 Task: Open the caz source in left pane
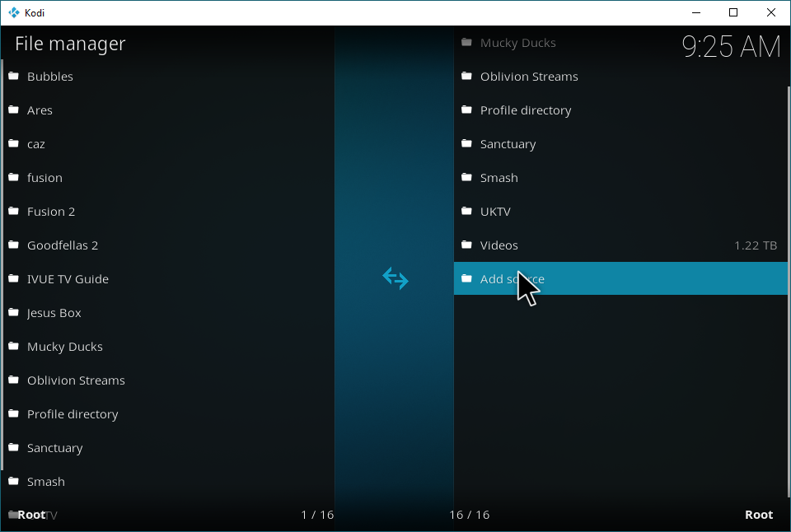click(36, 144)
